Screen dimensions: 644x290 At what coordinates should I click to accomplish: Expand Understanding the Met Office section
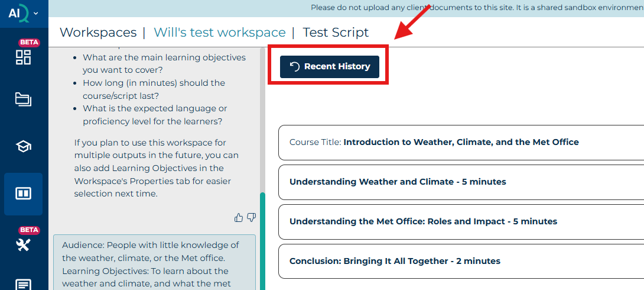coord(461,222)
